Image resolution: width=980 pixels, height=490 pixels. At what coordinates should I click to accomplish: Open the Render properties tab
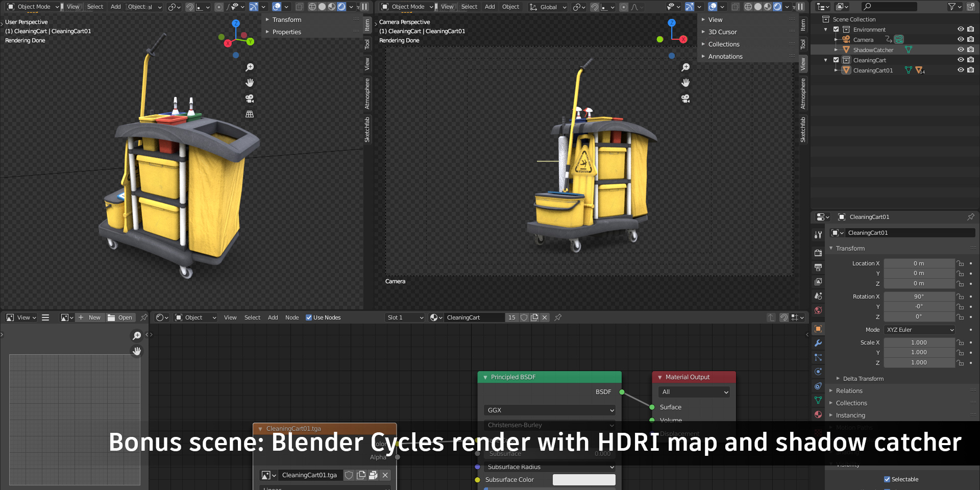coord(818,253)
